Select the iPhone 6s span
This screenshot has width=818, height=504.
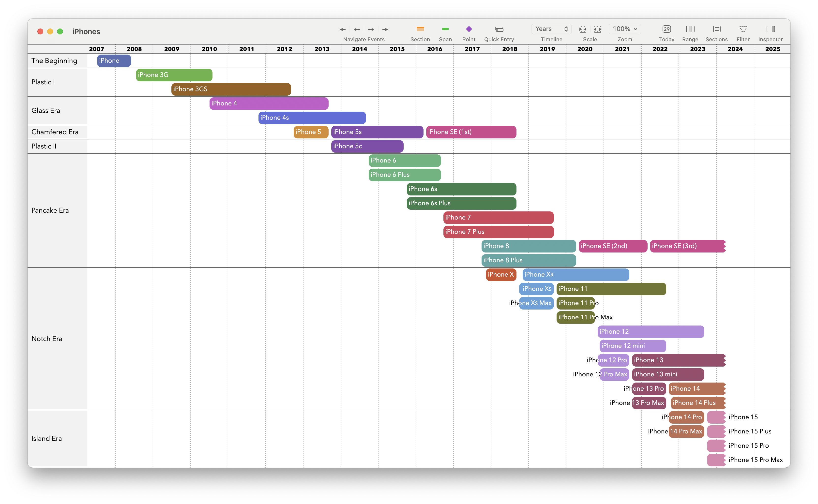(462, 189)
